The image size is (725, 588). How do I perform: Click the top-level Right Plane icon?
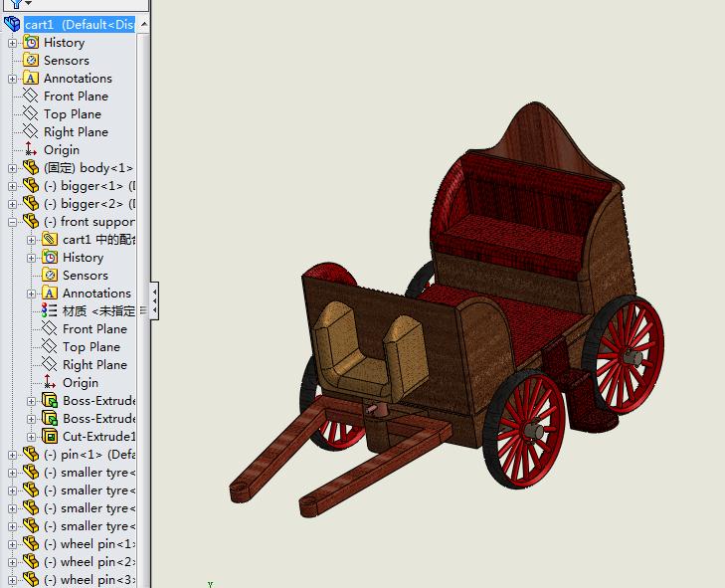(31, 132)
